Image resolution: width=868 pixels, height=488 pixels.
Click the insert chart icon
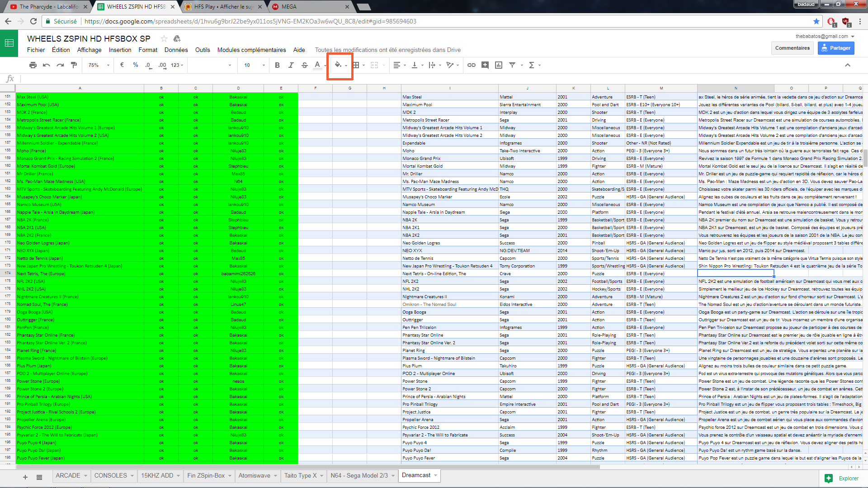(x=499, y=65)
